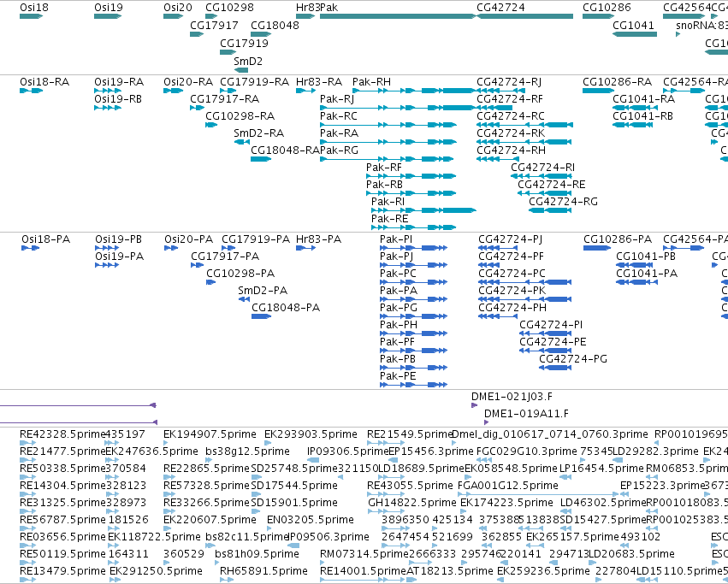Click the long Pak gene bar in the gene track

398,16
